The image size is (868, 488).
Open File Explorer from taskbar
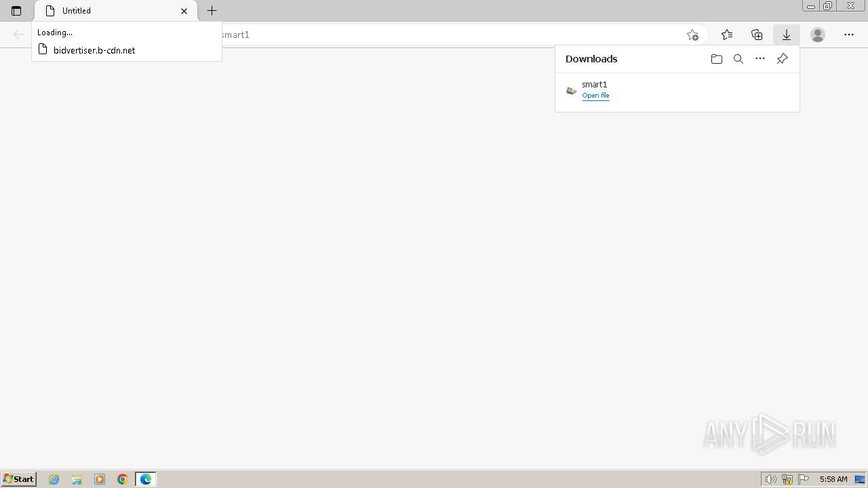coord(77,479)
